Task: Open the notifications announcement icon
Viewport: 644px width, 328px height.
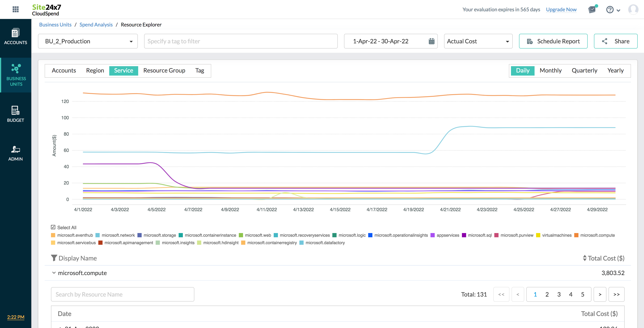Action: click(592, 10)
